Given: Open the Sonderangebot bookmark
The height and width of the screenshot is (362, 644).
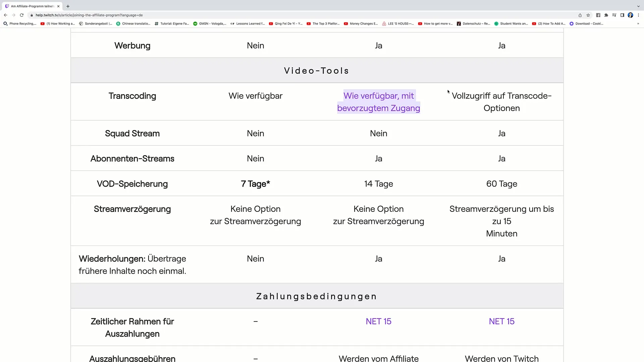Looking at the screenshot, I should point(96,24).
